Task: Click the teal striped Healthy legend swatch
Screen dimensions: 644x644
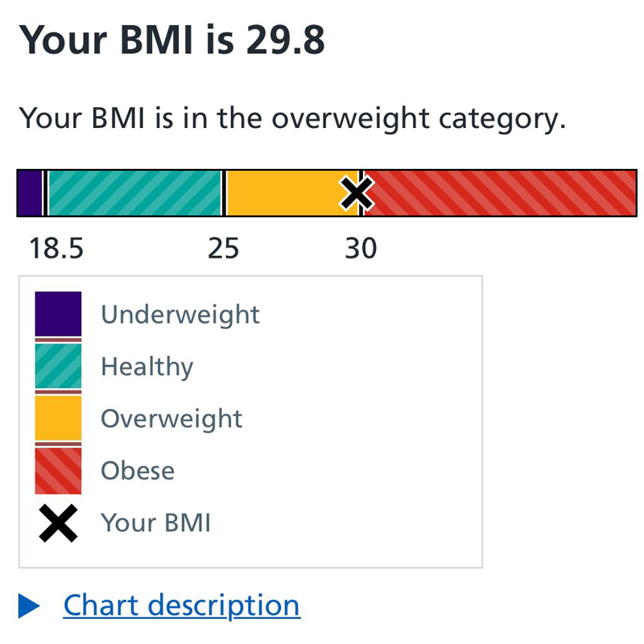Action: pos(58,366)
